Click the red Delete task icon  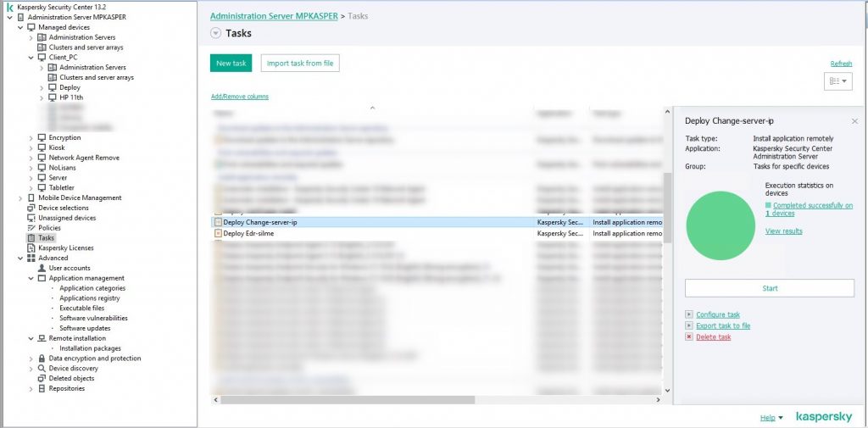[689, 337]
